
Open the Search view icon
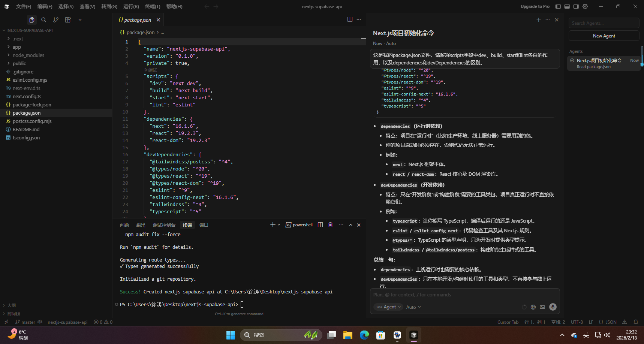pyautogui.click(x=44, y=20)
